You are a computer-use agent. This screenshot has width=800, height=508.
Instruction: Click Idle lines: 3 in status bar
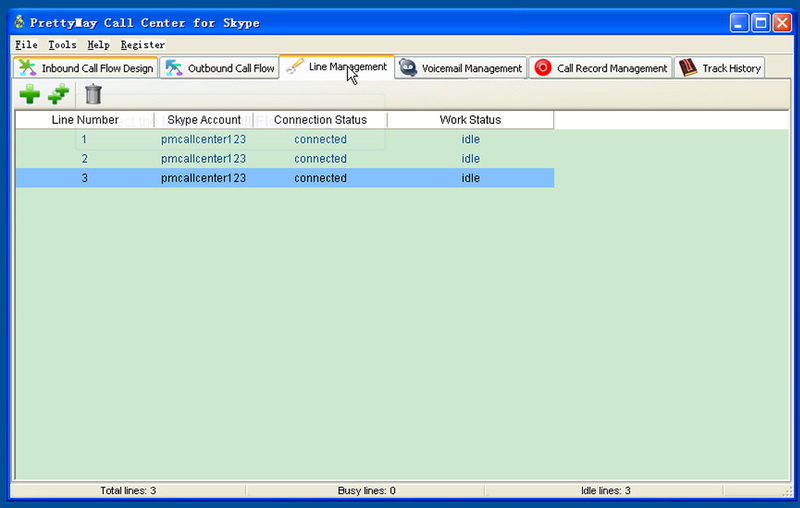606,491
